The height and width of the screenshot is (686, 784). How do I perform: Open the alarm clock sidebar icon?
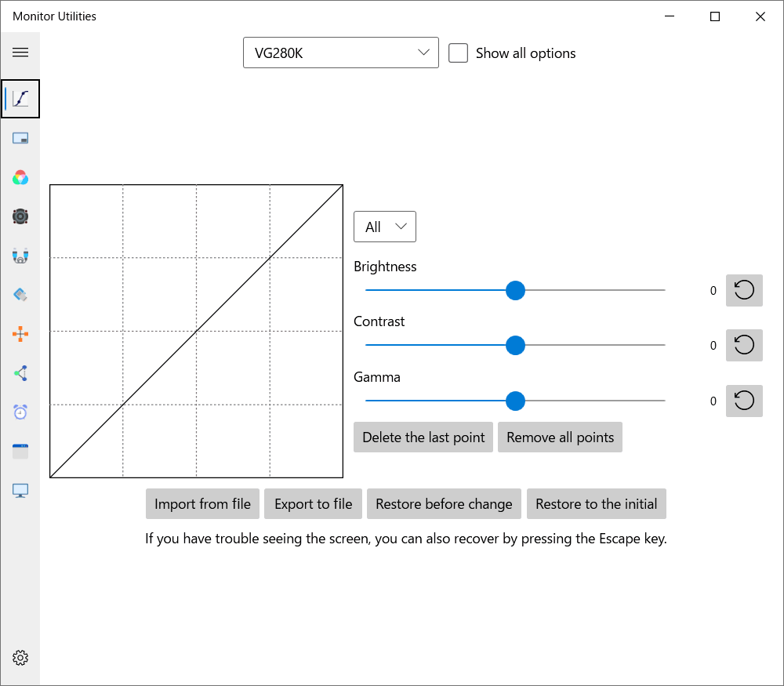point(20,412)
